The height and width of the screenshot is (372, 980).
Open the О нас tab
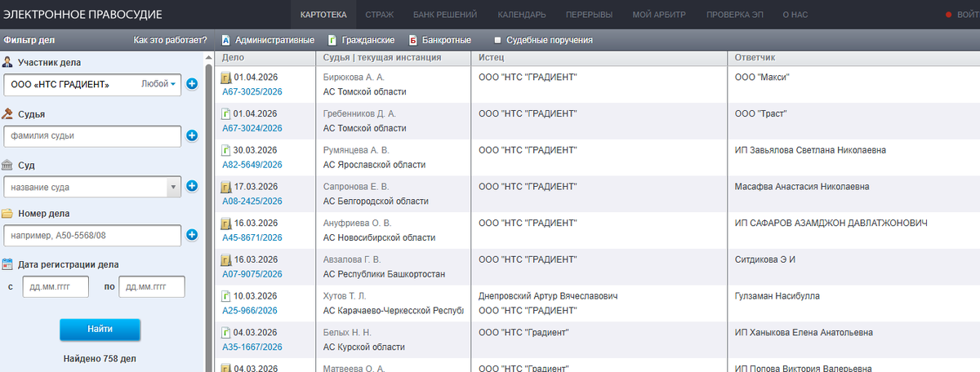point(796,15)
